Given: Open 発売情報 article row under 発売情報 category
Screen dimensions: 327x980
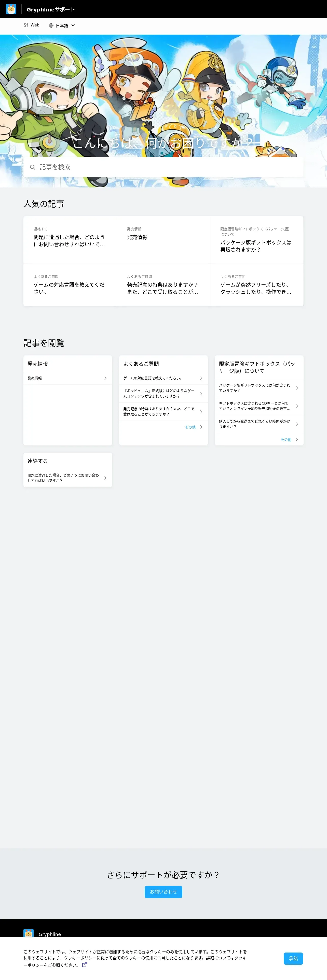Looking at the screenshot, I should pos(68,378).
